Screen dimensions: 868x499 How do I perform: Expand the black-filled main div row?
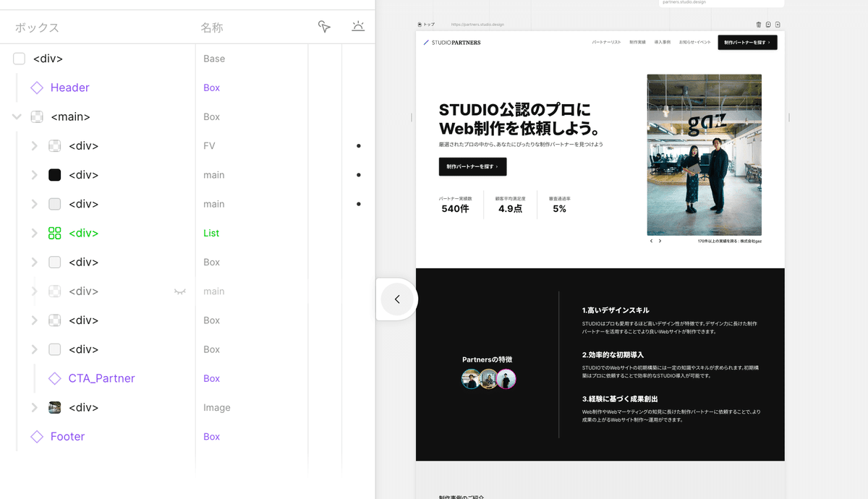34,175
